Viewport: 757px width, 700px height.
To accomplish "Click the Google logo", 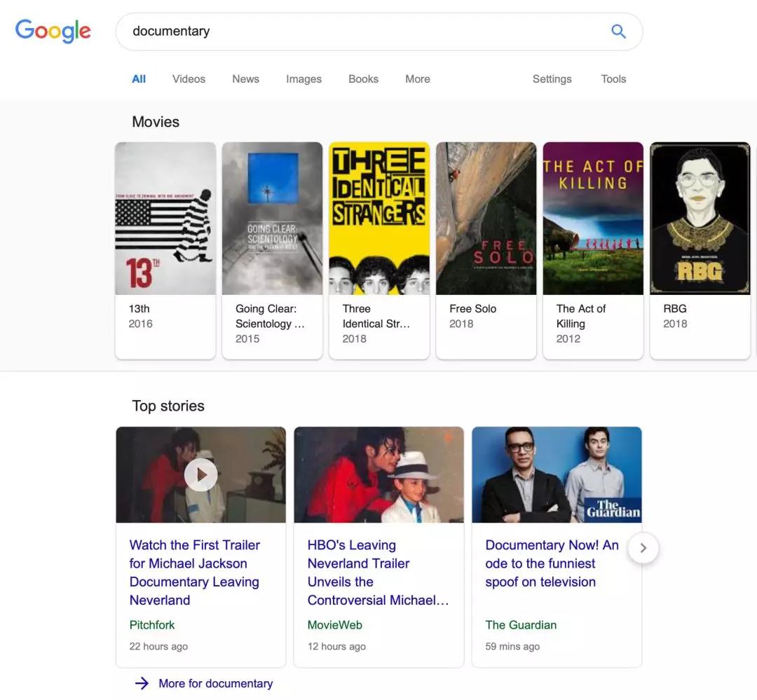I will click(x=53, y=31).
